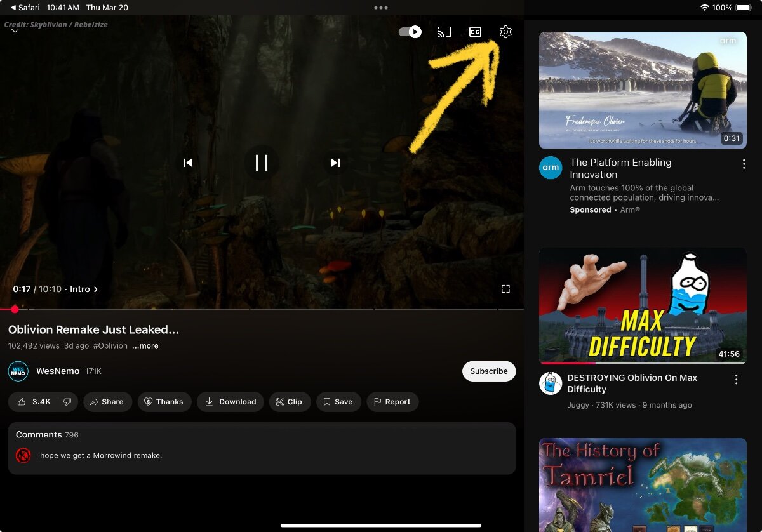Open options for DESTROYING Oblivion video

[x=736, y=380]
